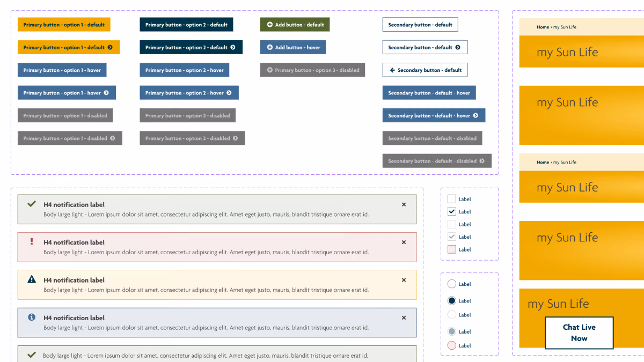Click arrow icon on navy option 2 default button
The image size is (644, 362).
[233, 47]
